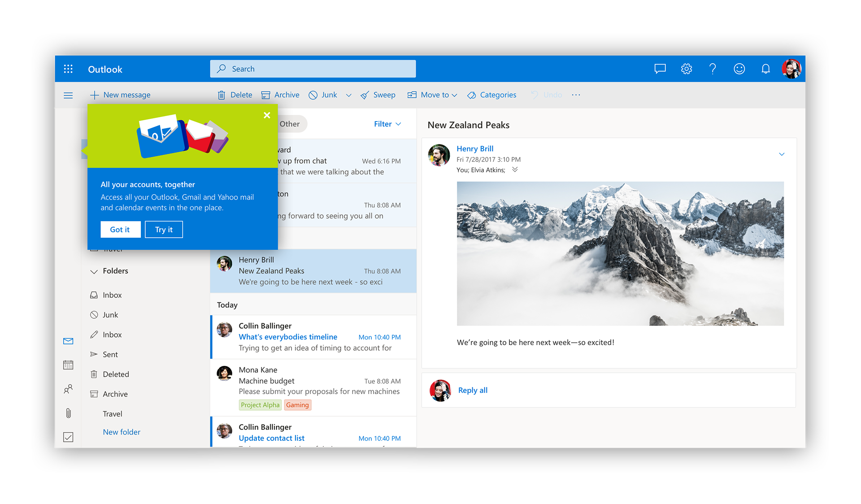861x504 pixels.
Task: Click the New folder link
Action: click(122, 432)
